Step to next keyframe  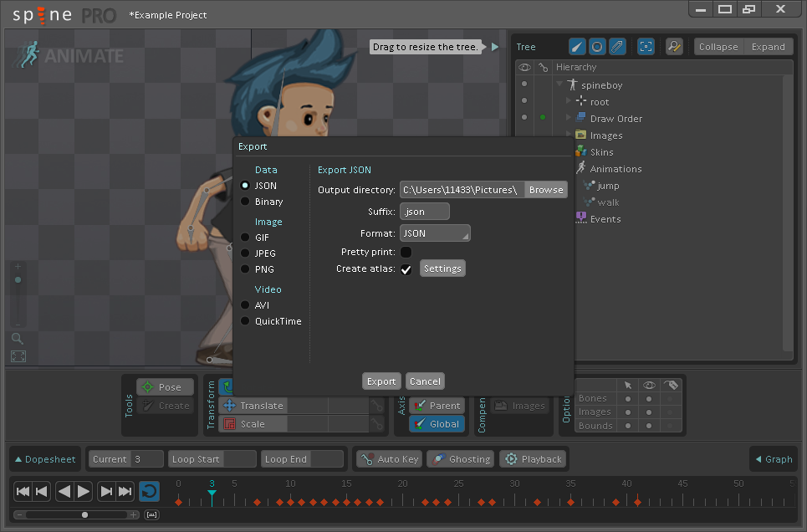tap(105, 491)
